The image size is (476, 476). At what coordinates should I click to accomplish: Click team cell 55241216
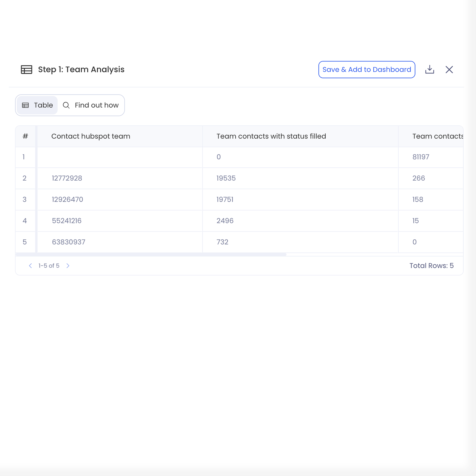pyautogui.click(x=67, y=221)
